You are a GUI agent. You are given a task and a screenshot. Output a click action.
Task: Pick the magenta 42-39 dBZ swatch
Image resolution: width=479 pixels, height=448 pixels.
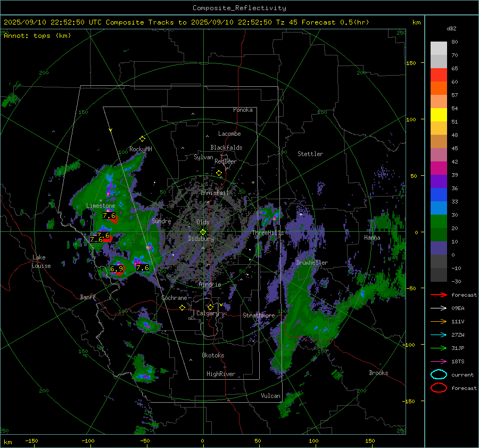pos(439,168)
